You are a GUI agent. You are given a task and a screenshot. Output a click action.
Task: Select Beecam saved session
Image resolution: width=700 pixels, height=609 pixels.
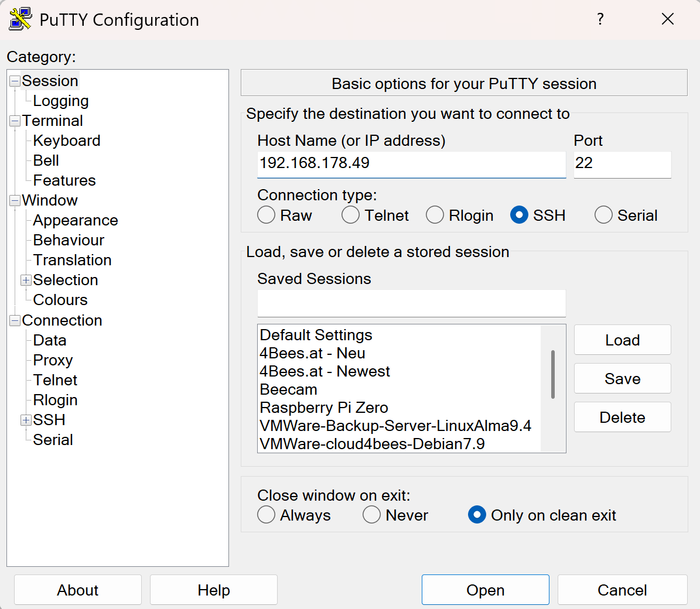coord(399,389)
